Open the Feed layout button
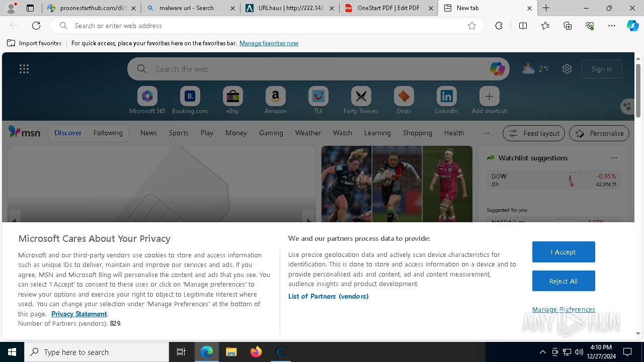This screenshot has width=644, height=362. point(534,133)
